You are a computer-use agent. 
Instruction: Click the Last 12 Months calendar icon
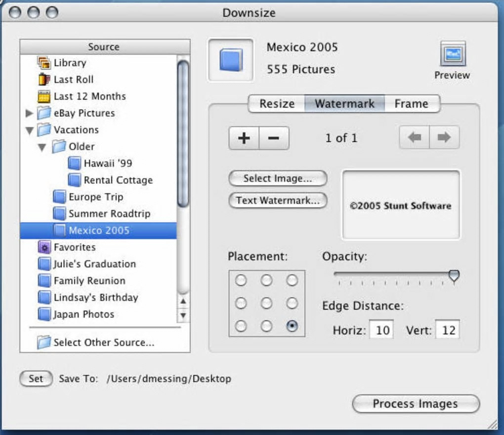(x=44, y=96)
